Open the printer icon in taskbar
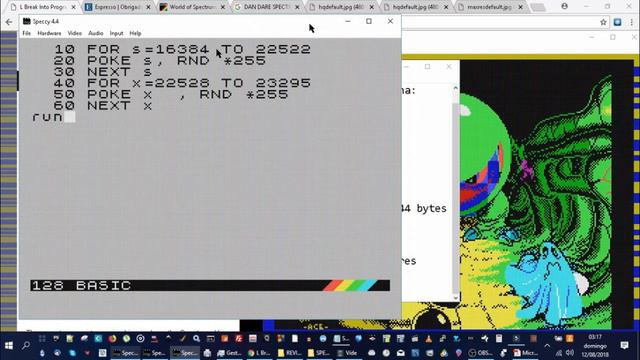Viewport: 640px width, 360px height. pos(207,353)
